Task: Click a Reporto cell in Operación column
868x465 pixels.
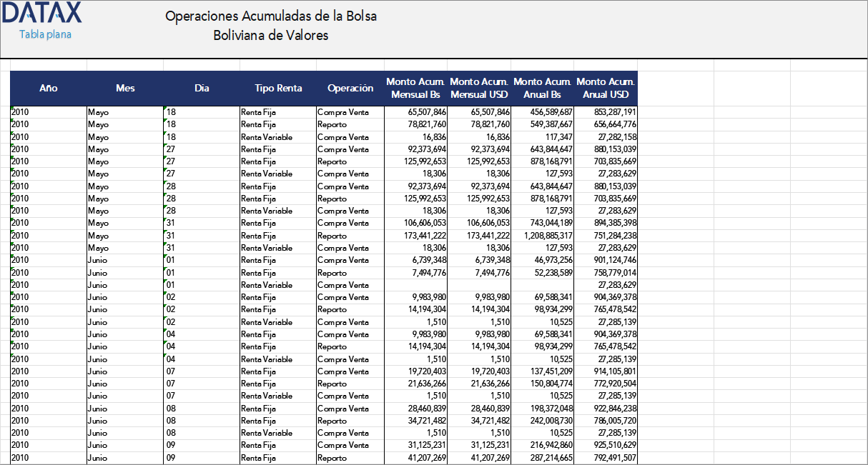Action: [x=331, y=124]
